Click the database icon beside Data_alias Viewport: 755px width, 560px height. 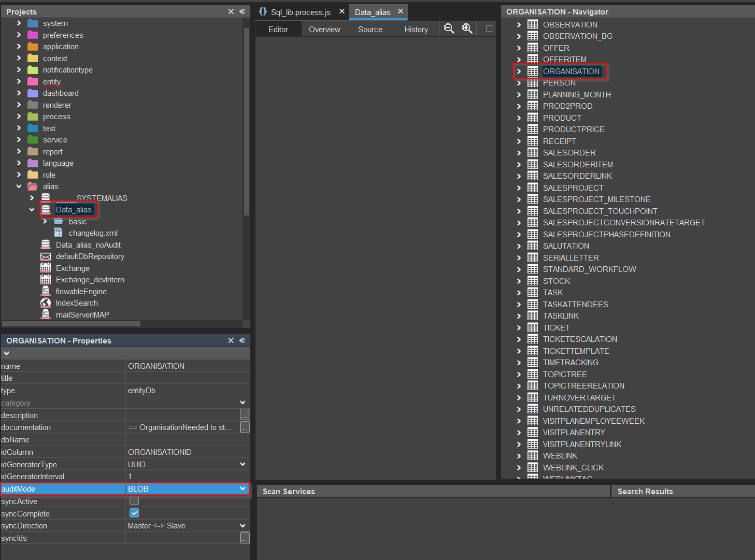pyautogui.click(x=46, y=209)
